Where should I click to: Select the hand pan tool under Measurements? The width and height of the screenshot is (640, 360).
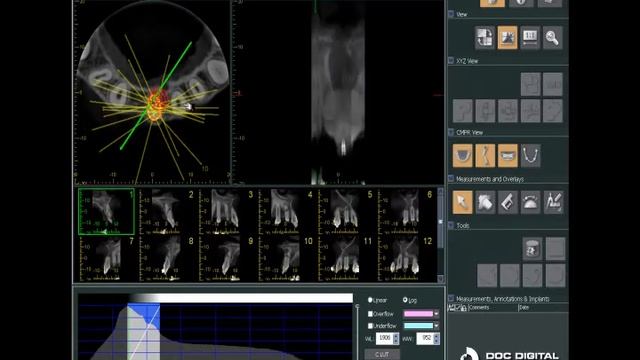(x=485, y=202)
